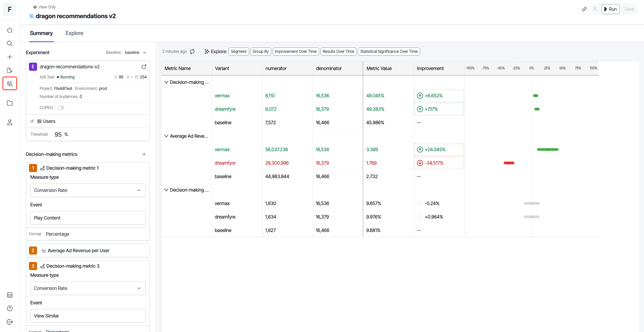Click the Segment explore button
Viewport: 644px width, 332px height.
pos(239,52)
